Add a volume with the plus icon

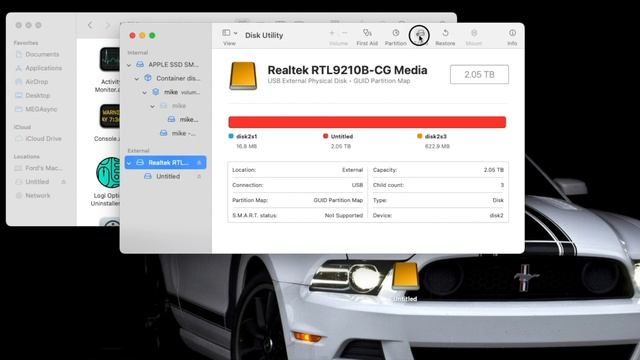click(x=332, y=33)
